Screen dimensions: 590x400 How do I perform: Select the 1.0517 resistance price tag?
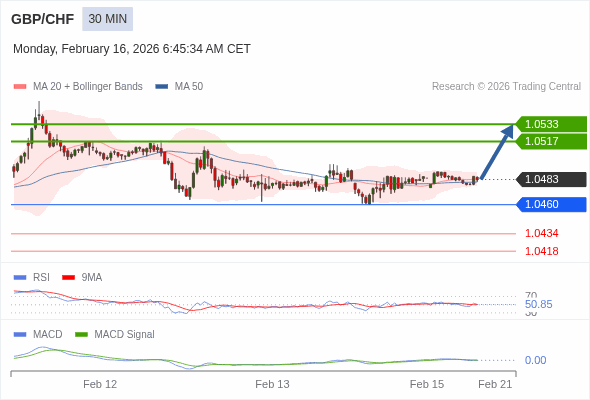click(x=552, y=141)
